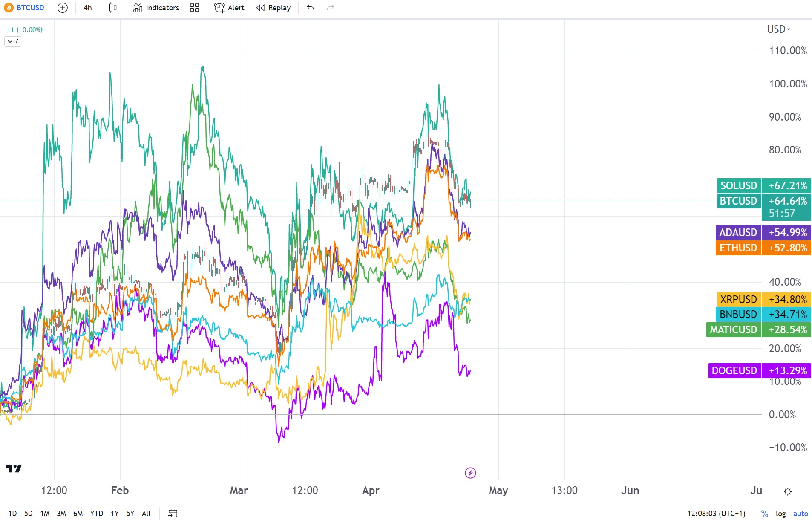
Task: Open the BTCUSD symbol search
Action: click(x=24, y=8)
